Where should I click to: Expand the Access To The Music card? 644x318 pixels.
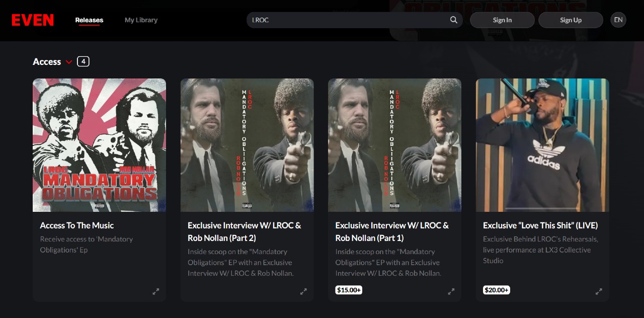(x=156, y=291)
